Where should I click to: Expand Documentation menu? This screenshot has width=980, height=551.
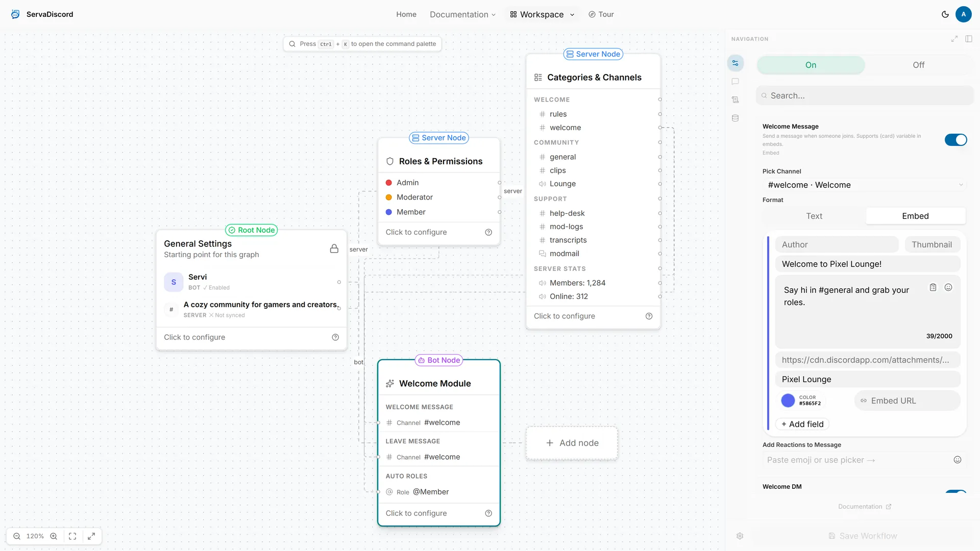tap(462, 14)
